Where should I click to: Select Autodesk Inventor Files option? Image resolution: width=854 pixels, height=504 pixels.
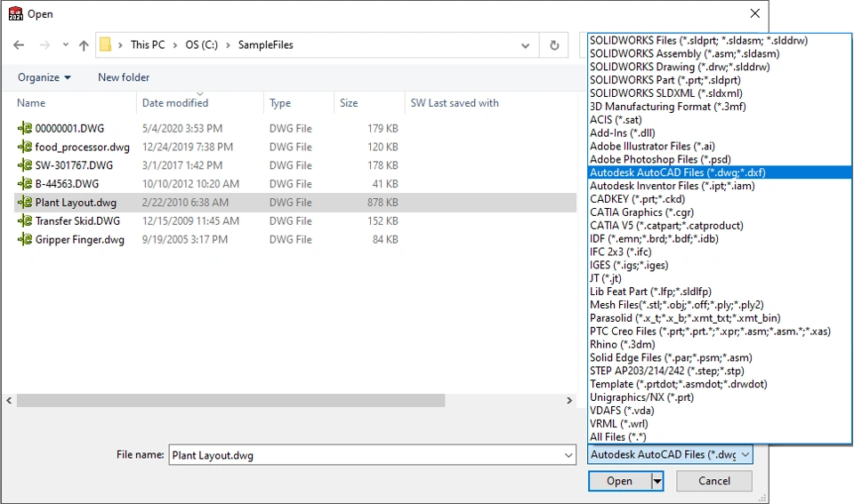click(x=720, y=186)
